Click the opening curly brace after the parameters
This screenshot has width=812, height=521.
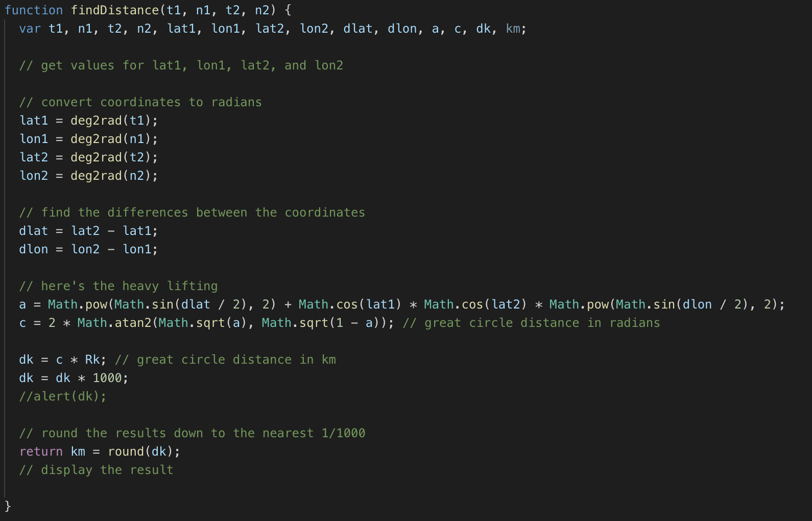tap(288, 10)
